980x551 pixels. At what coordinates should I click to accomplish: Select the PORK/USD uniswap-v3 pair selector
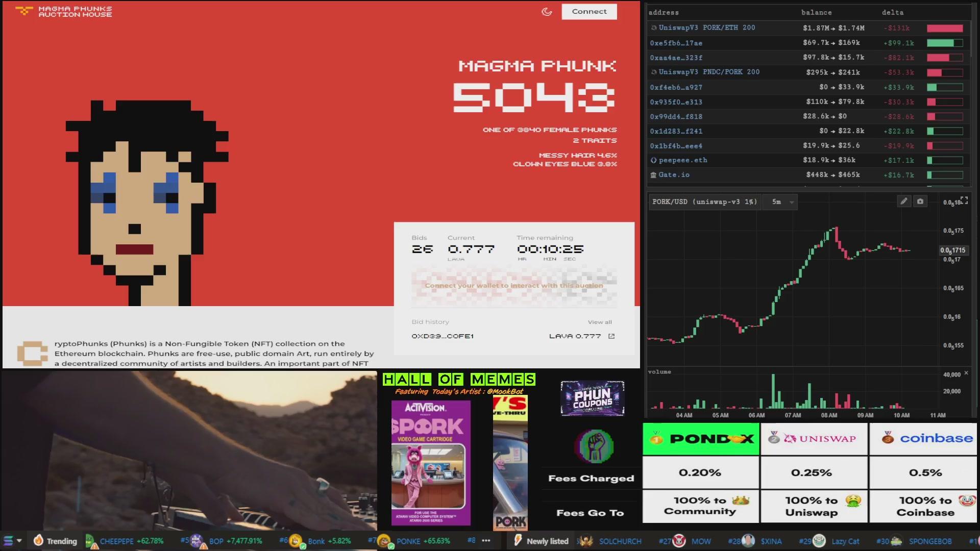704,202
